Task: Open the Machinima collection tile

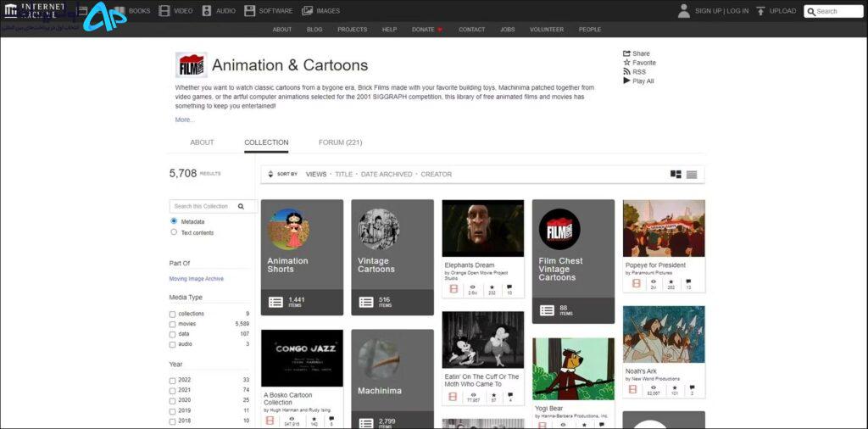Action: (x=392, y=379)
